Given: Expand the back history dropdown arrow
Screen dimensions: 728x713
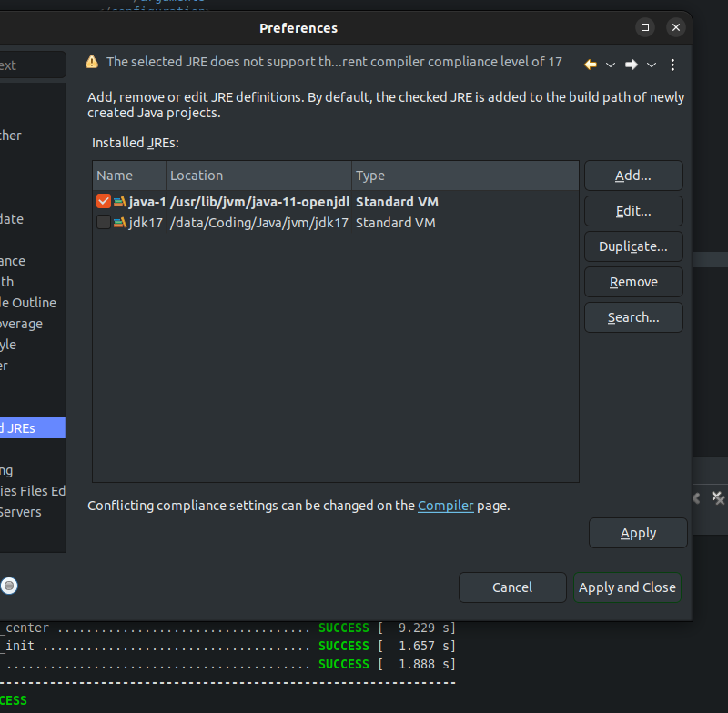Looking at the screenshot, I should point(611,65).
